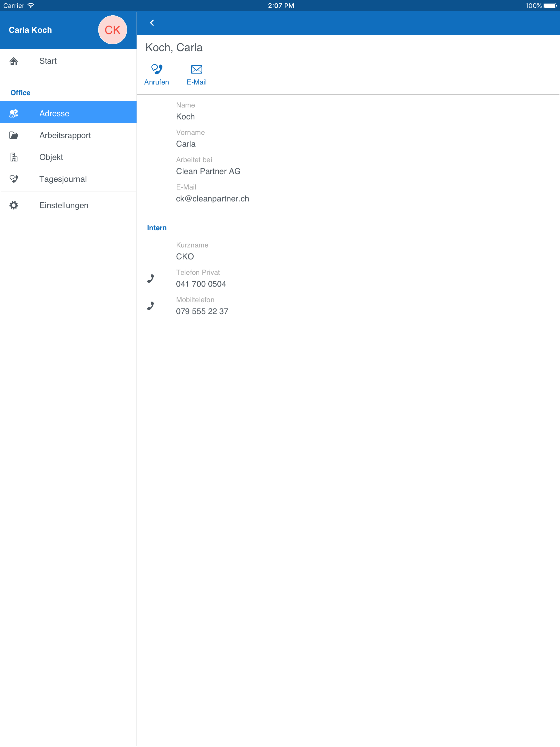This screenshot has width=560, height=747.
Task: Tap the Anrufen label
Action: pos(156,82)
